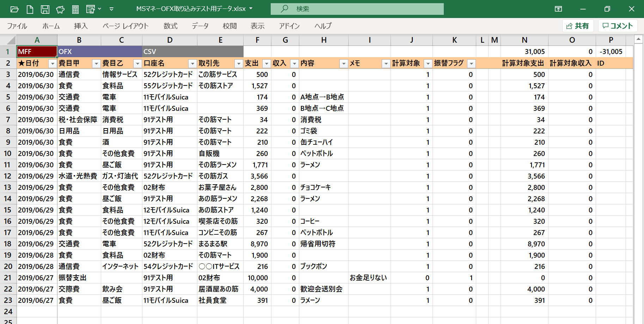Open the filter dropdown for 費目乙 column
Image resolution: width=644 pixels, height=324 pixels.
[137, 64]
